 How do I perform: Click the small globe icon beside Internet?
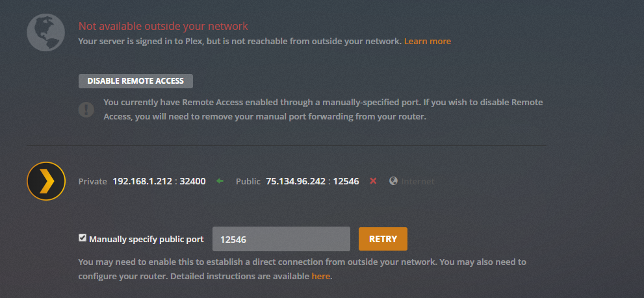click(x=393, y=181)
